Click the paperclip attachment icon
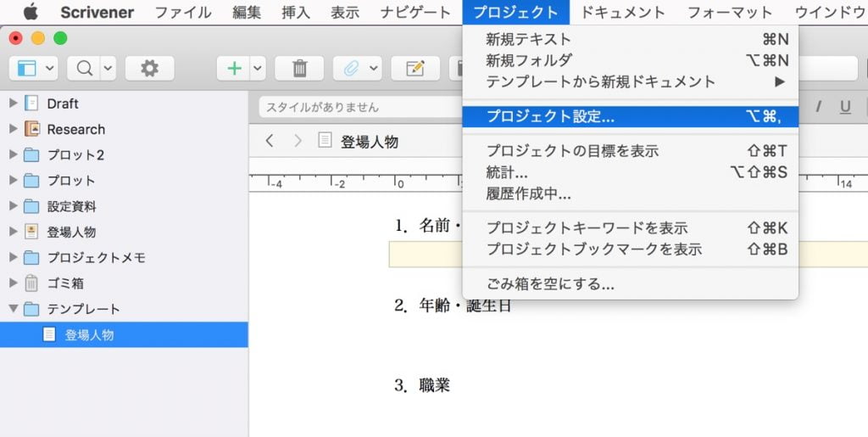Screen dimensions: 868x437 coord(351,68)
